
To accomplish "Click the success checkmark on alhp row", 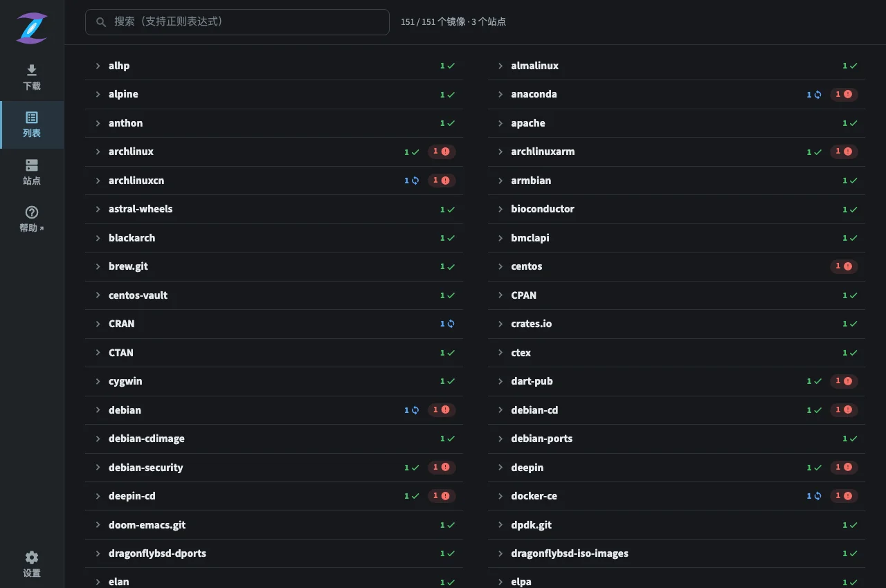I will [451, 66].
